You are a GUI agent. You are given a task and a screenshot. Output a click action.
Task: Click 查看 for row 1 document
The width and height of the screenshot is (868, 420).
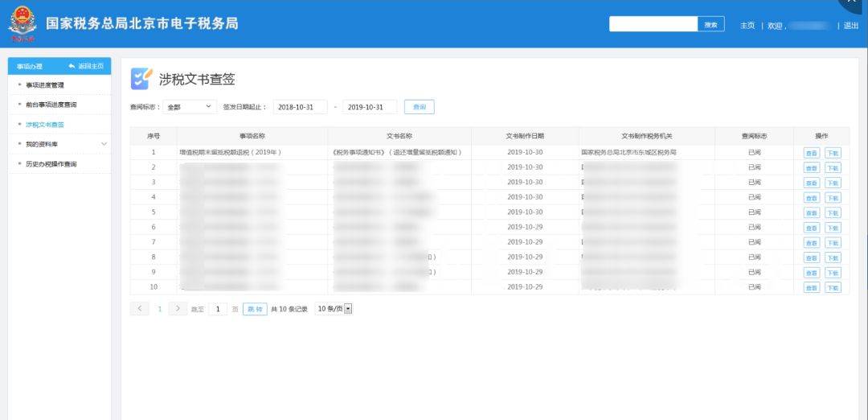(812, 153)
